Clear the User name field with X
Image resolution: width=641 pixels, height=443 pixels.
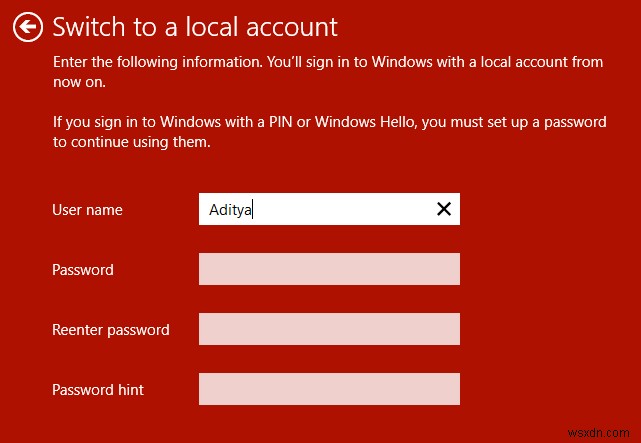[444, 209]
